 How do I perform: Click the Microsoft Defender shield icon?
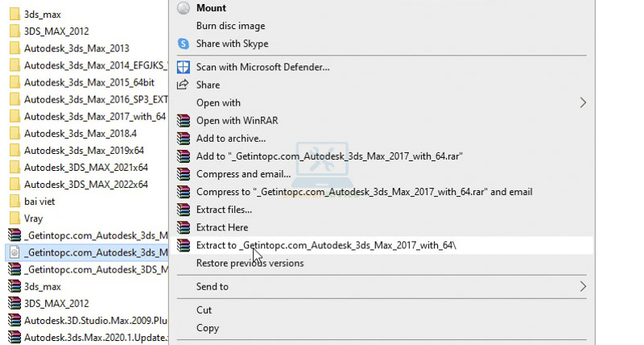184,67
